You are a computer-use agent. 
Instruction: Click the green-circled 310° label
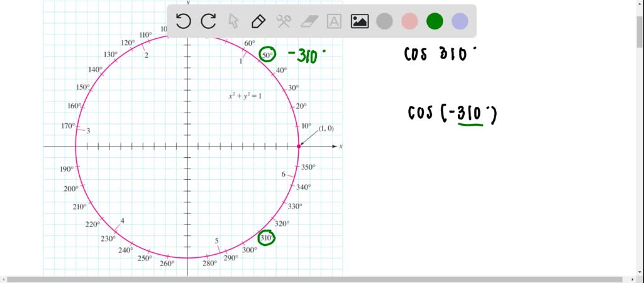(267, 238)
